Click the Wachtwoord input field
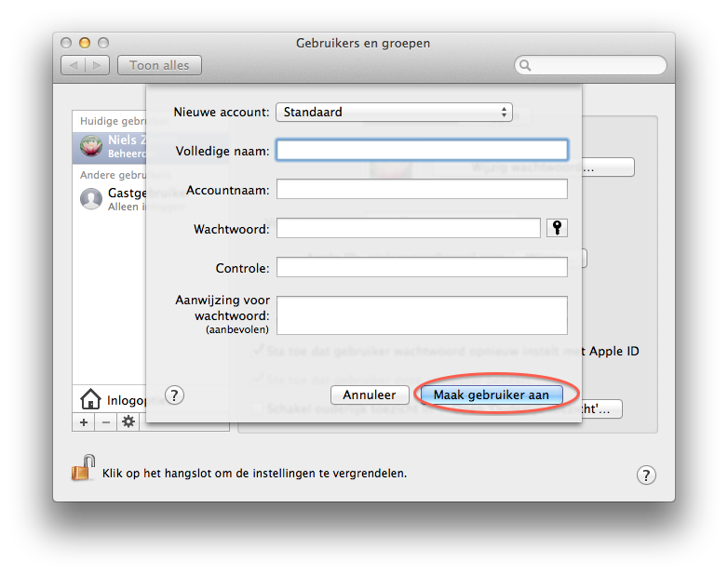Screen dimensions: 728x575 [x=408, y=228]
